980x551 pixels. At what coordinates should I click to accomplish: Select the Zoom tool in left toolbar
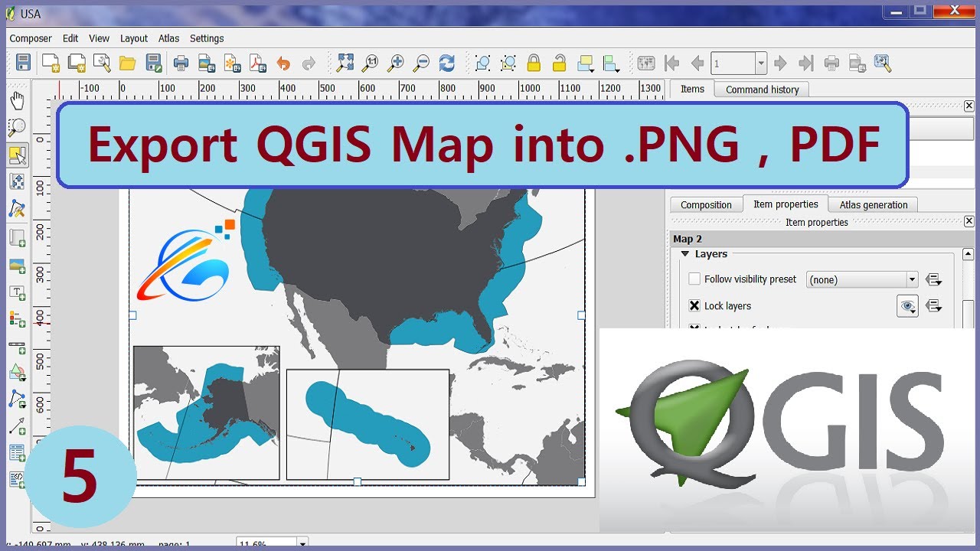click(x=17, y=127)
